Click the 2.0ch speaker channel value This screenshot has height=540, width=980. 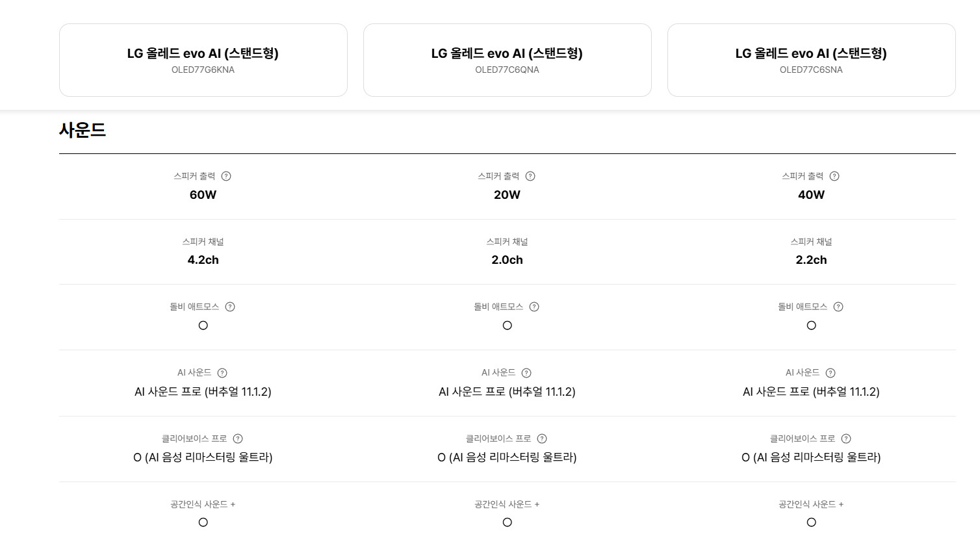pos(507,260)
